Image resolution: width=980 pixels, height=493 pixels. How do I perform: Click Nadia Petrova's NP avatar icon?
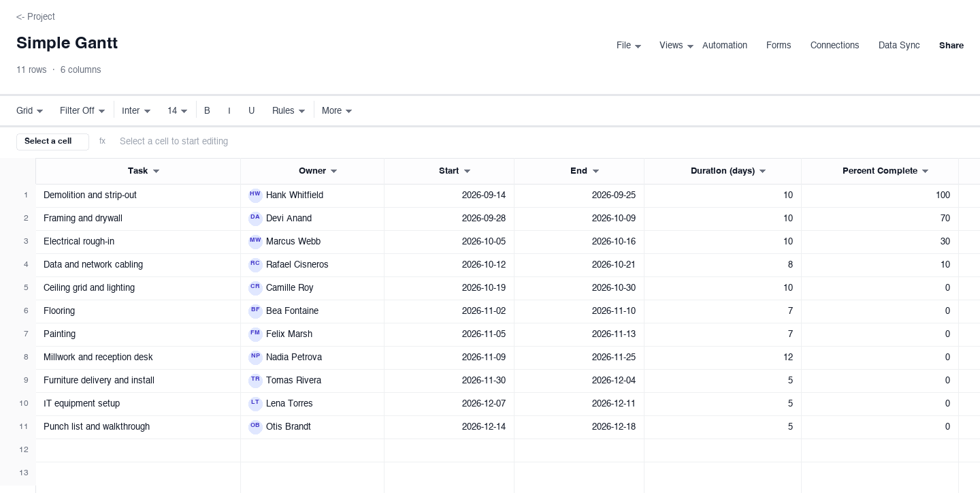[x=255, y=357]
